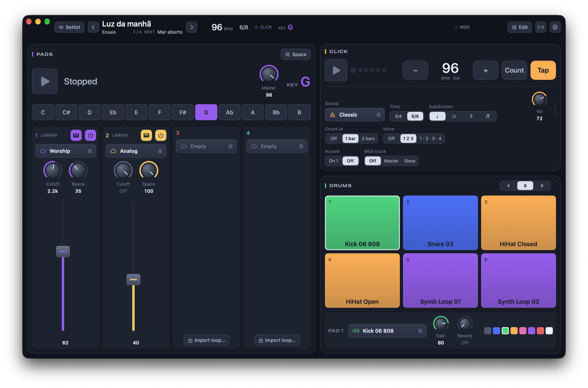Open Empty preset selector on layer 4
Image resolution: width=588 pixels, height=388 pixels.
[x=277, y=146]
